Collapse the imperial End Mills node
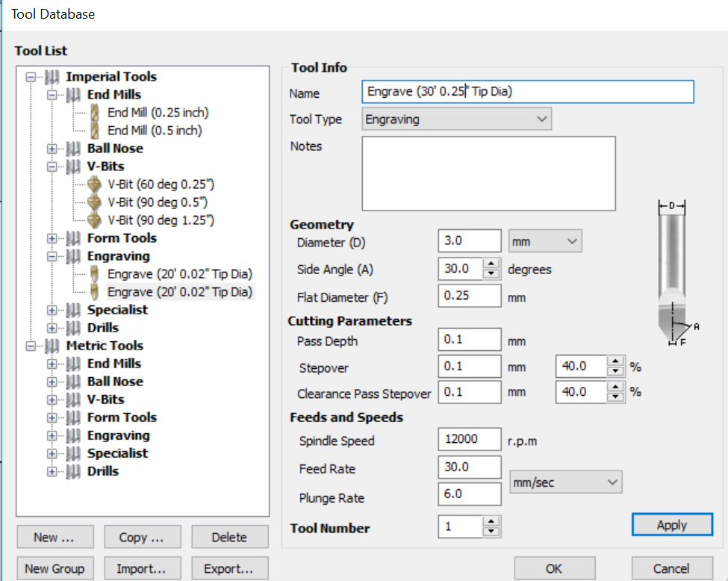Screen dimensions: 728x581 click(52, 95)
